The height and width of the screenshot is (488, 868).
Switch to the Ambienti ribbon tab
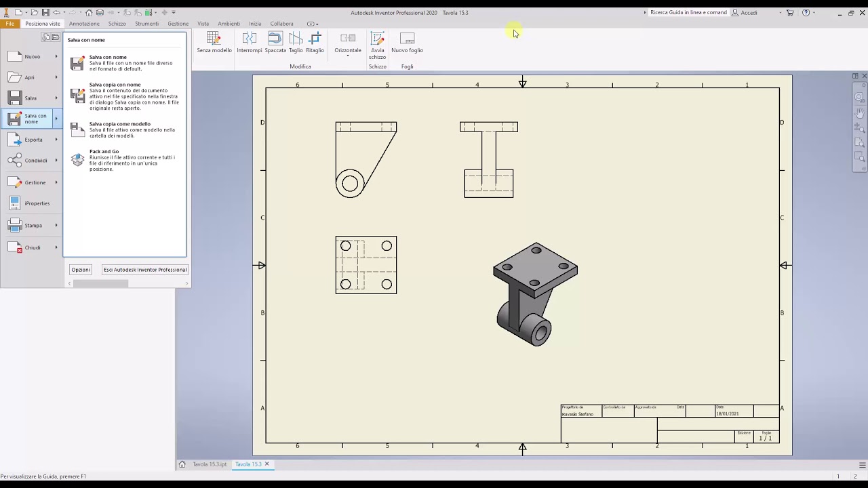click(229, 24)
